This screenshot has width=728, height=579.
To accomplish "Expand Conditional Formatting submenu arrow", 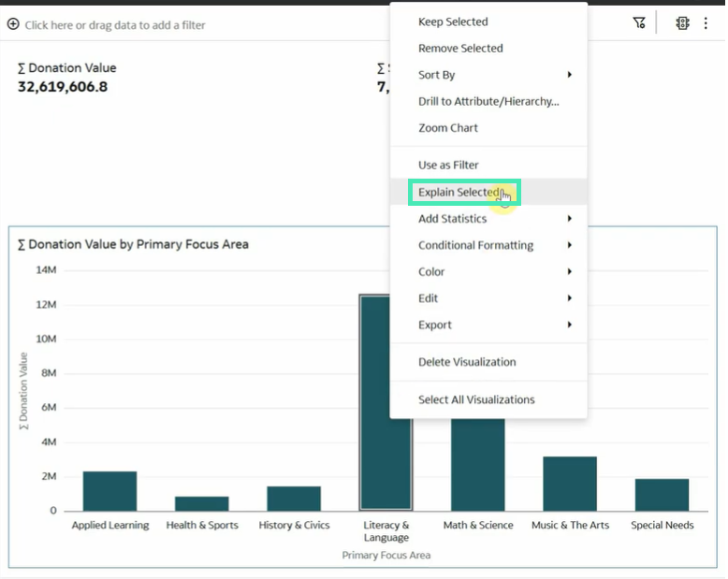I will tap(569, 245).
